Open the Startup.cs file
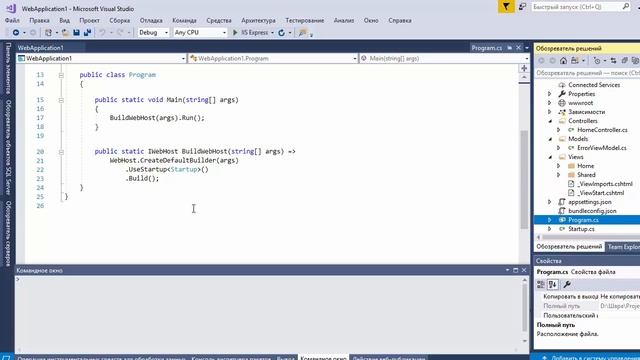Screen dimensions: 640x360 pyautogui.click(x=581, y=229)
